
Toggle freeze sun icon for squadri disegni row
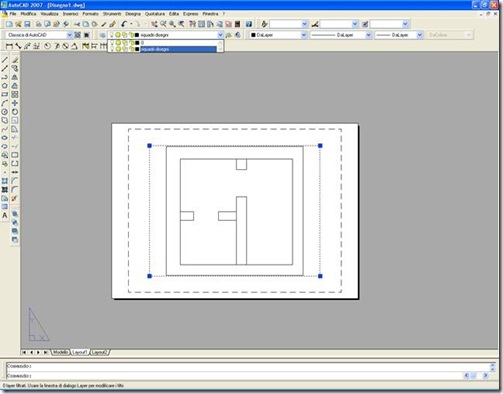(118, 49)
